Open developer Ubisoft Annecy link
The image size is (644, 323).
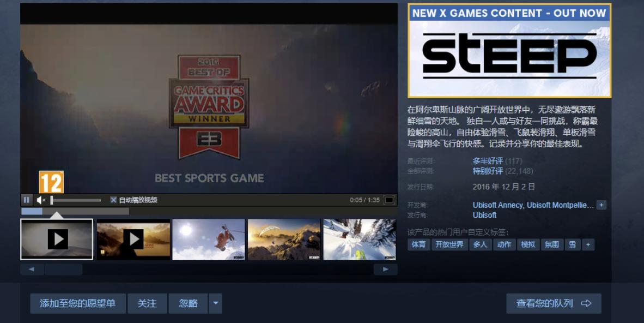click(497, 205)
